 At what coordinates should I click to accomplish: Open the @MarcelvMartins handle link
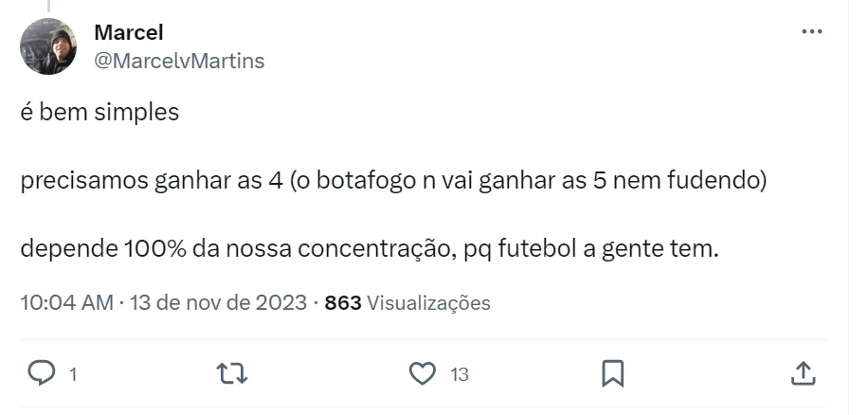click(x=179, y=61)
